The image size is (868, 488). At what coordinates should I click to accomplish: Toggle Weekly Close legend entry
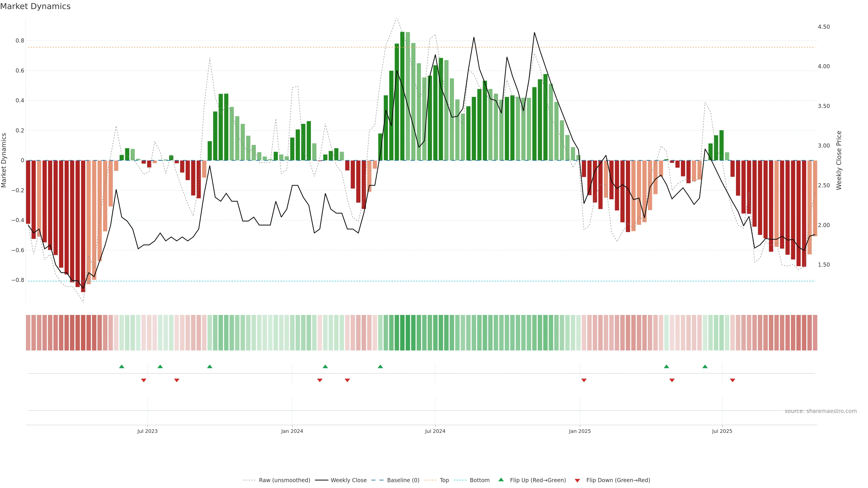(348, 480)
